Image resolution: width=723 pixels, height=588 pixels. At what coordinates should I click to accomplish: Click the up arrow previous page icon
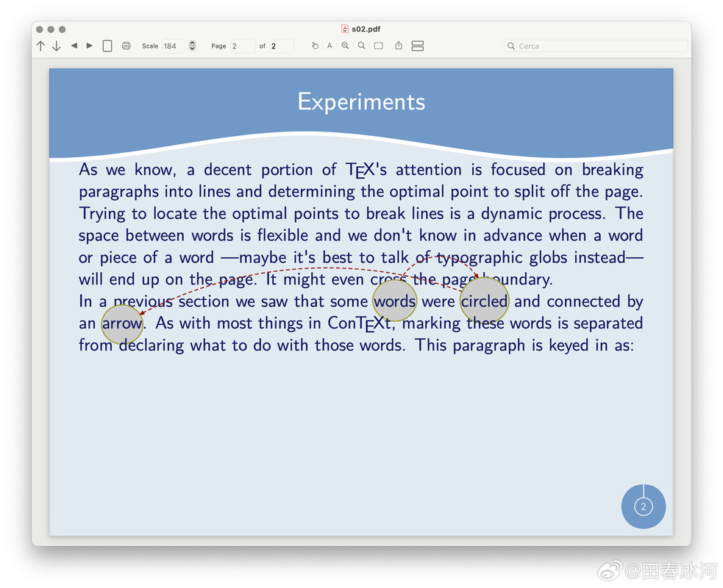click(40, 46)
